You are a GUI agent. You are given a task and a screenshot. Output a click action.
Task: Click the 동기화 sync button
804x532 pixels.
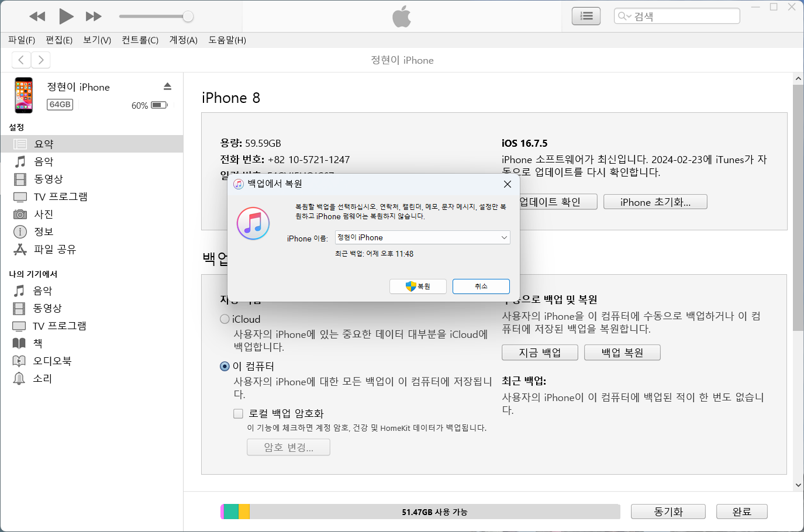click(x=668, y=512)
